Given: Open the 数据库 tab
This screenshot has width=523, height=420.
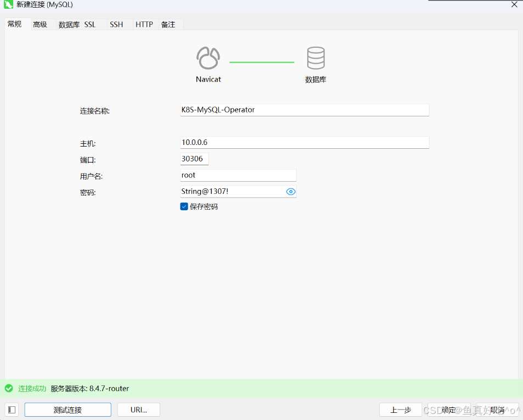Looking at the screenshot, I should click(69, 25).
